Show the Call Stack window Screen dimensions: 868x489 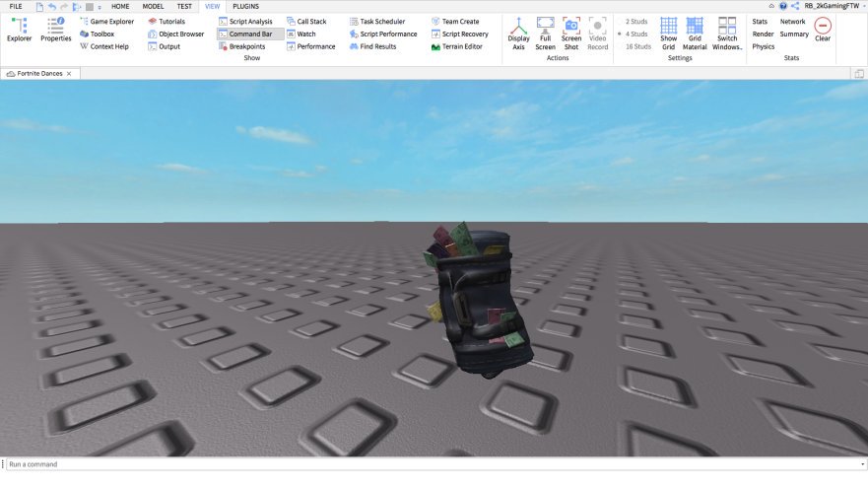pos(306,21)
